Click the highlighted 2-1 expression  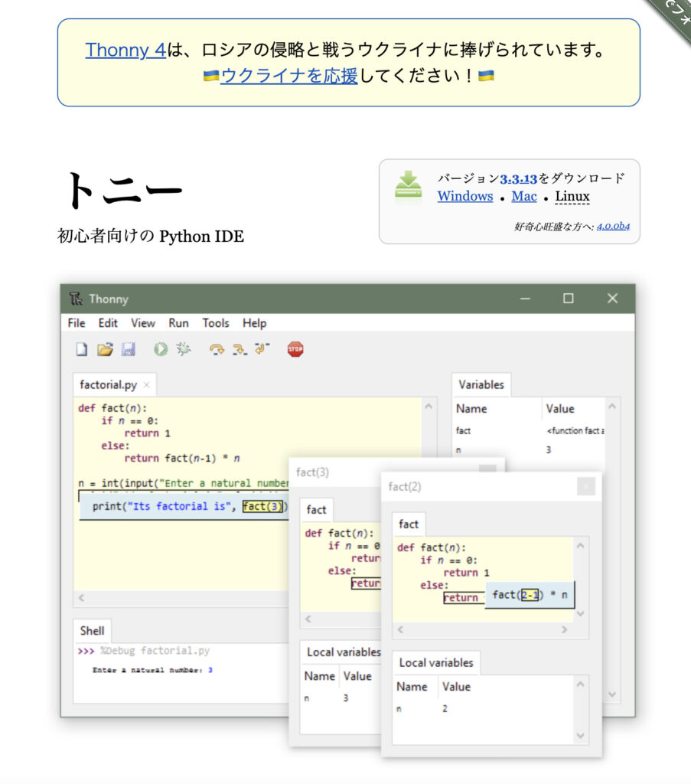[530, 594]
